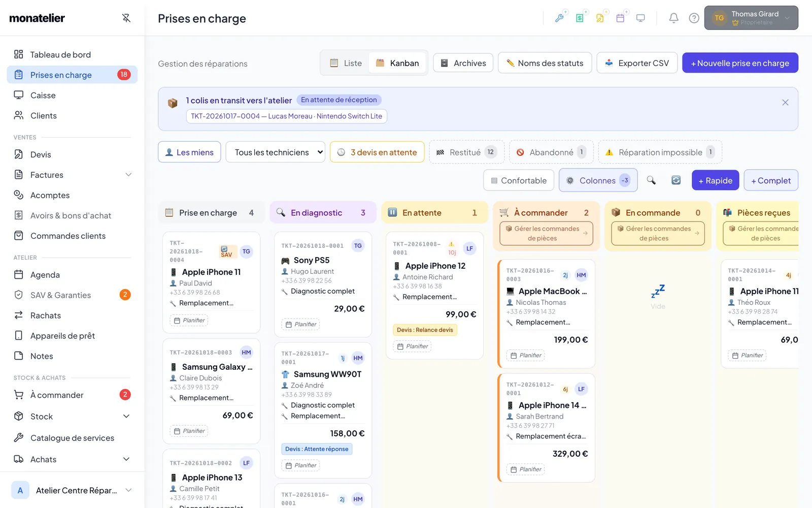
Task: Open Catalogue de services
Action: click(x=72, y=438)
